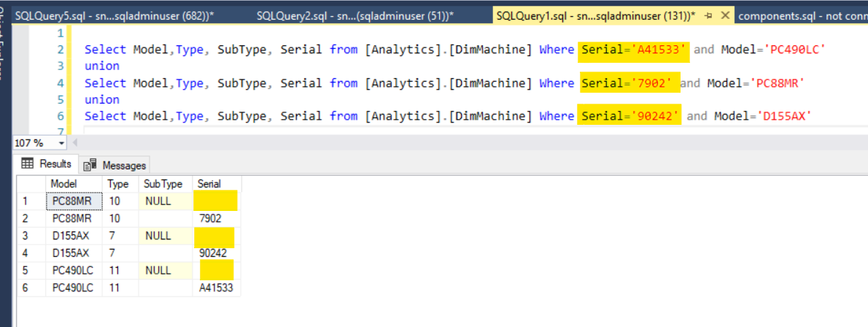Switch to the SQLQuery5.sql tab

(x=115, y=15)
